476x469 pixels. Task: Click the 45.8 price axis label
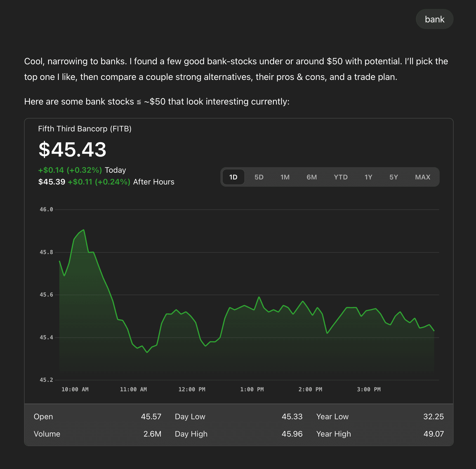[46, 252]
